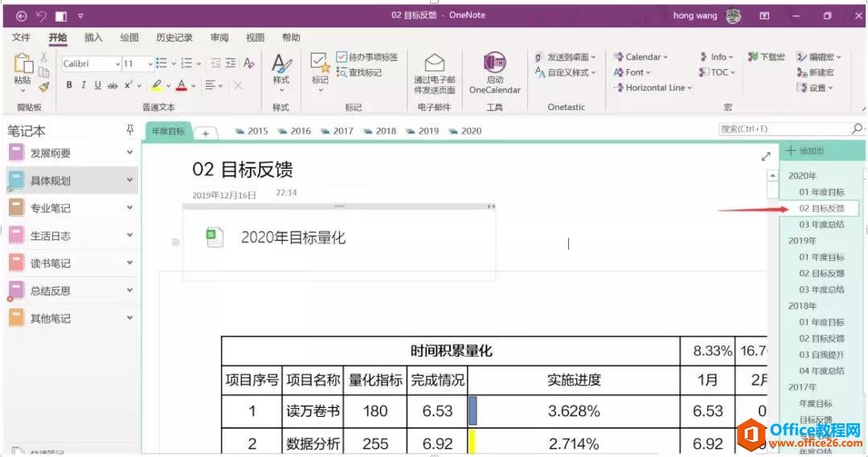
Task: Open the 历史记录 ribbon tab
Action: tap(174, 38)
